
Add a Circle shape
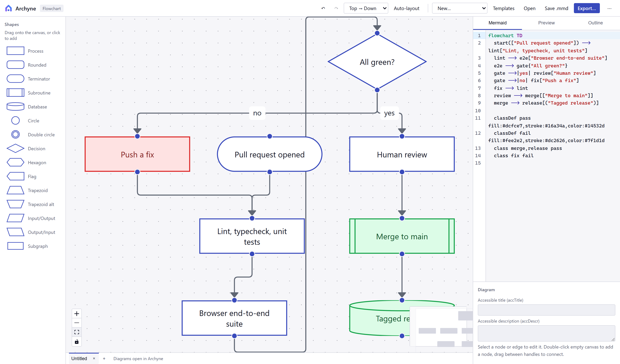pos(33,121)
